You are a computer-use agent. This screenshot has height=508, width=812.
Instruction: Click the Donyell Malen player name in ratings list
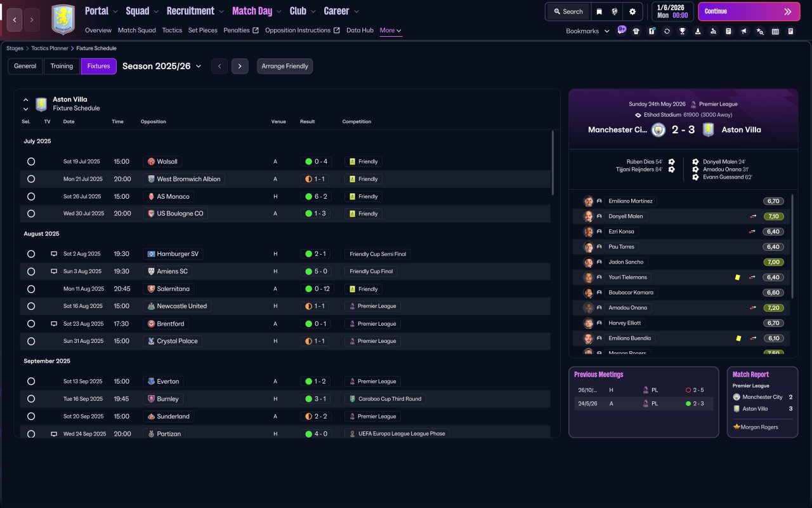tap(625, 217)
